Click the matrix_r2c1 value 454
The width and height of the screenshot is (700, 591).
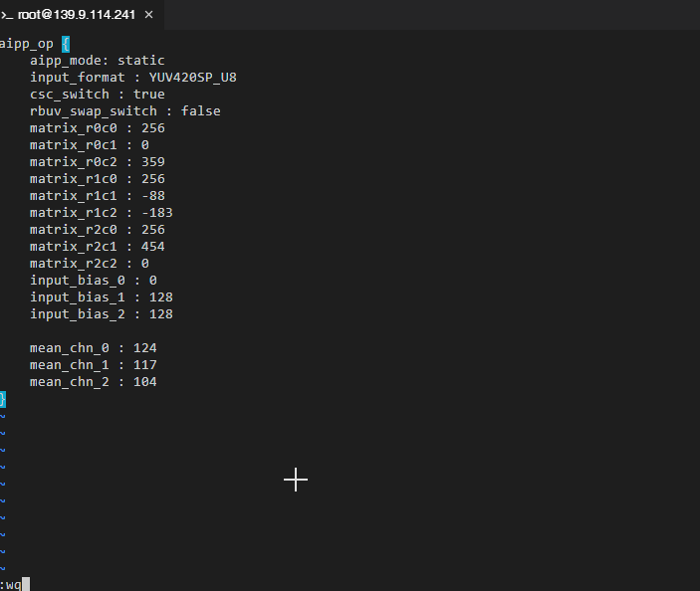tap(153, 247)
